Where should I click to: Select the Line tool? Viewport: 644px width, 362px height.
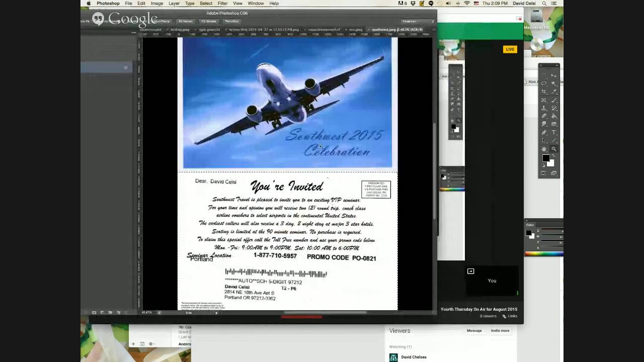point(554,140)
